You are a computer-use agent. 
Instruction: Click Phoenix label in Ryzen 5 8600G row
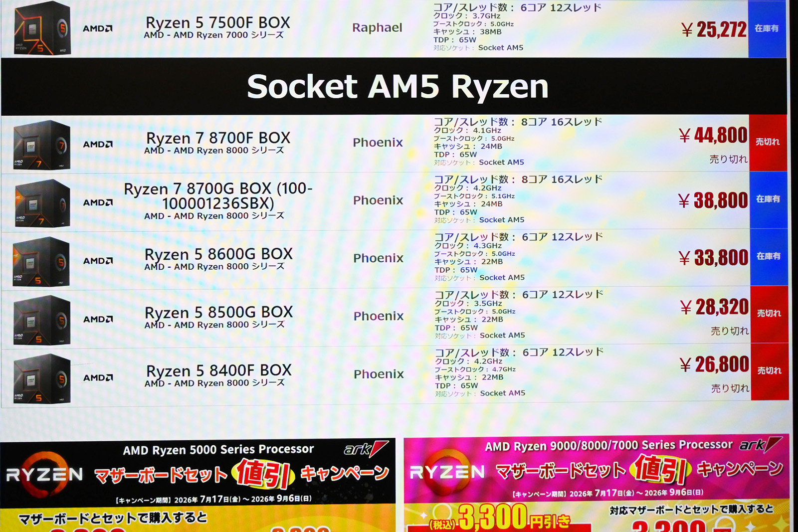tap(379, 258)
